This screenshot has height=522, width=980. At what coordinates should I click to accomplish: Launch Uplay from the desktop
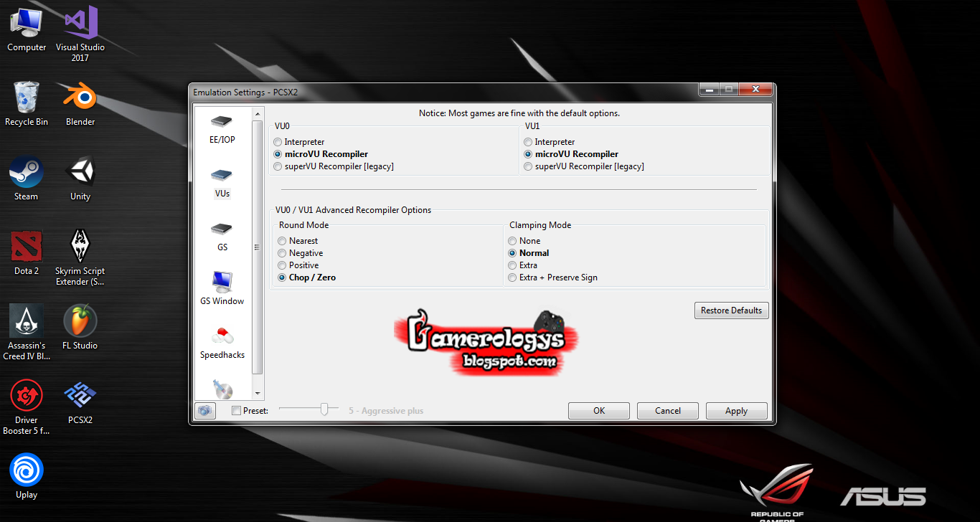[x=27, y=477]
